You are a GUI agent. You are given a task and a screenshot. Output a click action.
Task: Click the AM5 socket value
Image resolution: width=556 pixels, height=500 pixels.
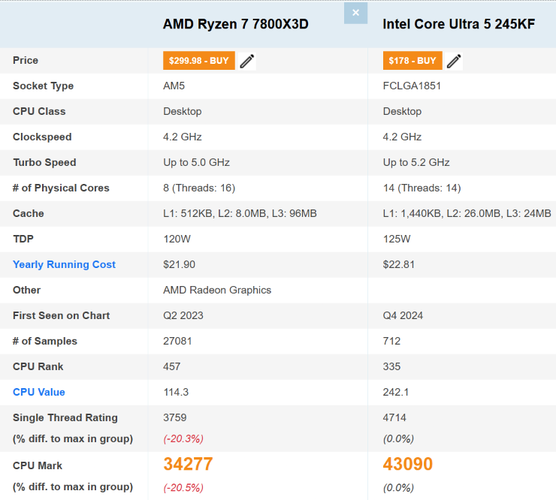pos(174,86)
